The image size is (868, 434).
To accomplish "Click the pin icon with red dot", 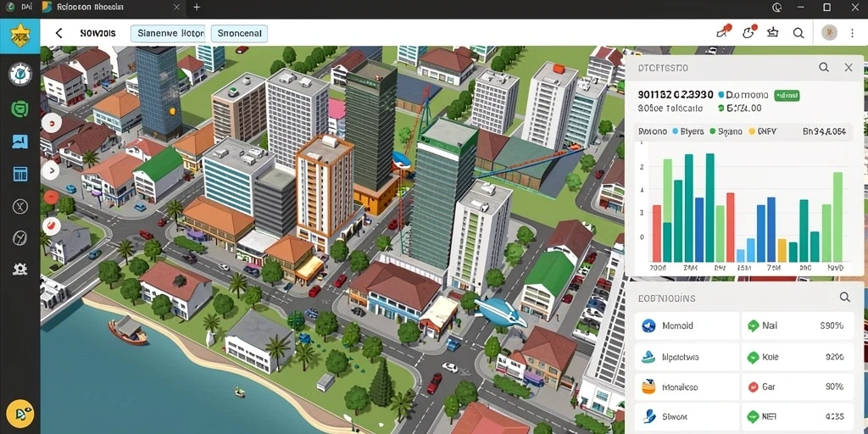I will (724, 31).
